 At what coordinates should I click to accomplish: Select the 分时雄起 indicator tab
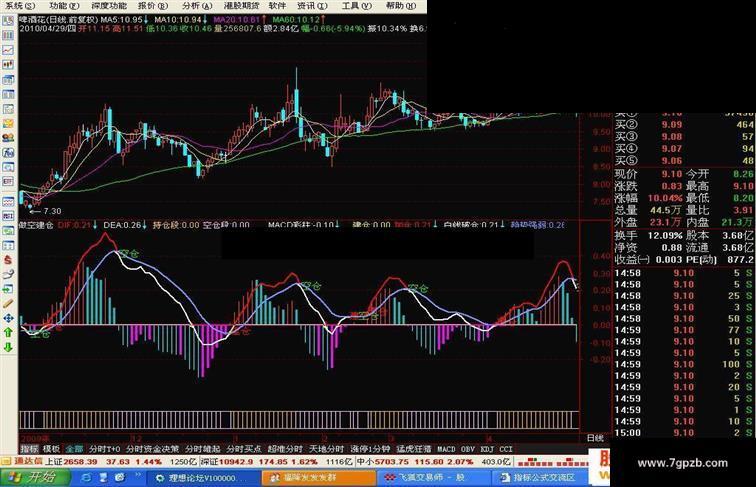(x=202, y=449)
